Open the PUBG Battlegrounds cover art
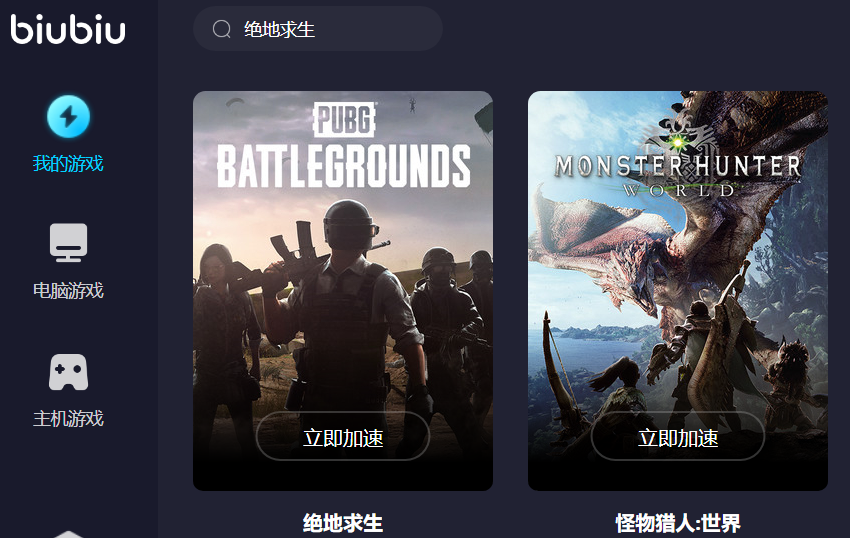Screen dimensions: 850x538 (343, 291)
